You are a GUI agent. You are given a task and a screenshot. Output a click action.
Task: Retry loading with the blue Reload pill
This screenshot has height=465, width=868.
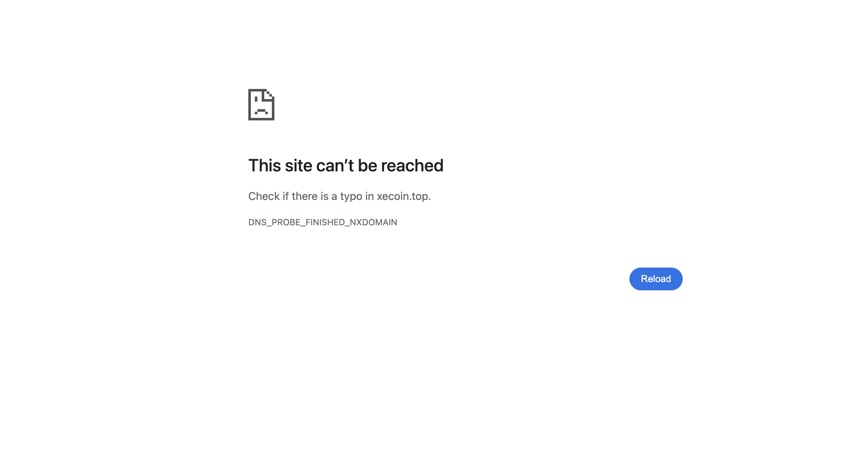[656, 279]
